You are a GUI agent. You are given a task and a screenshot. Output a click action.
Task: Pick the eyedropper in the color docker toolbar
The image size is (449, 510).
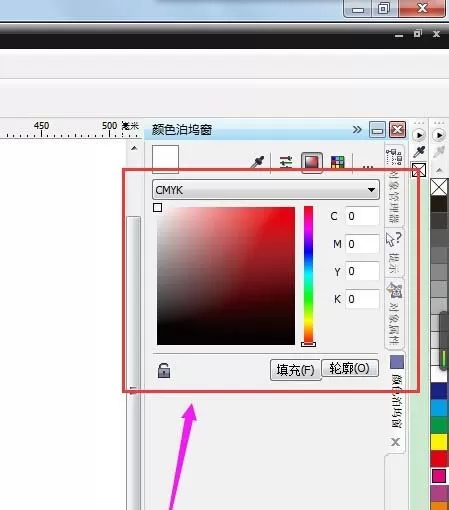(x=258, y=162)
